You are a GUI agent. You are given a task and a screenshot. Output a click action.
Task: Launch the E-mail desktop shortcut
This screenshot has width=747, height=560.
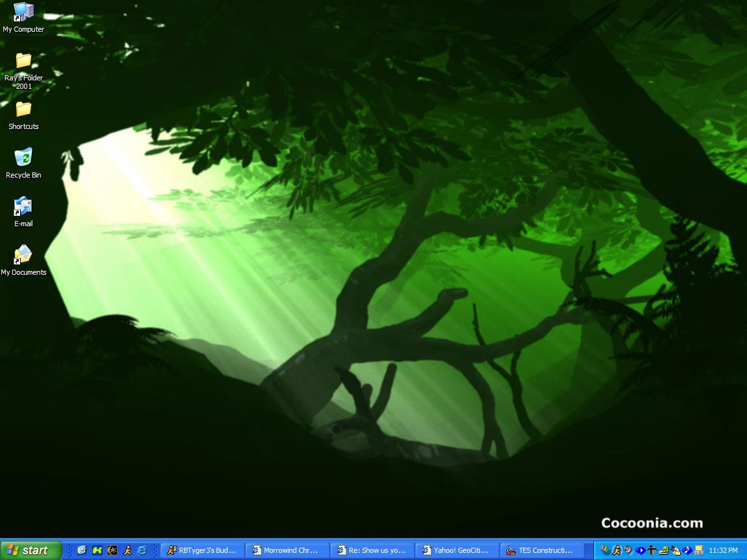point(23,212)
